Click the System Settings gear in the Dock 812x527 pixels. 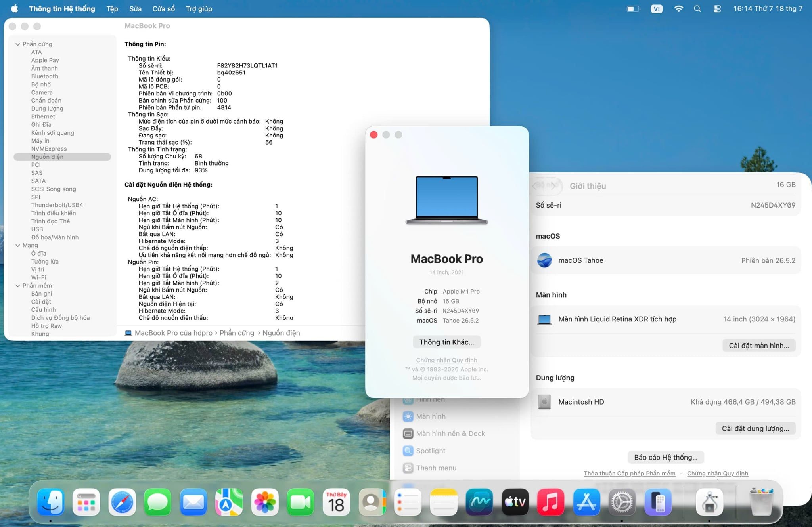pos(622,502)
